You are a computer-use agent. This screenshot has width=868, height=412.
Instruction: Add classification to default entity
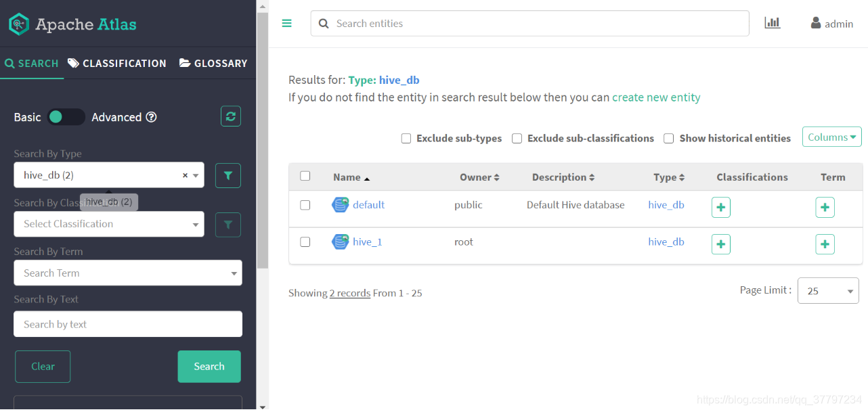coord(721,208)
